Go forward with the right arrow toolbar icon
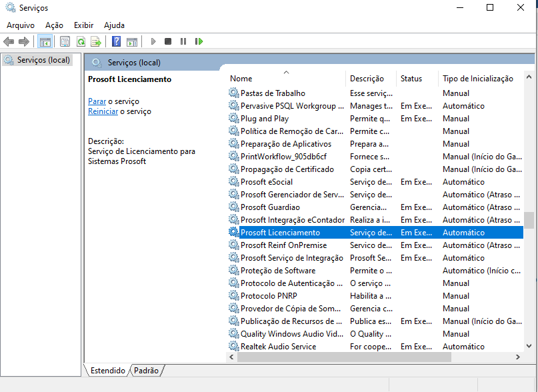Screen dimensions: 538x392 click(24, 41)
